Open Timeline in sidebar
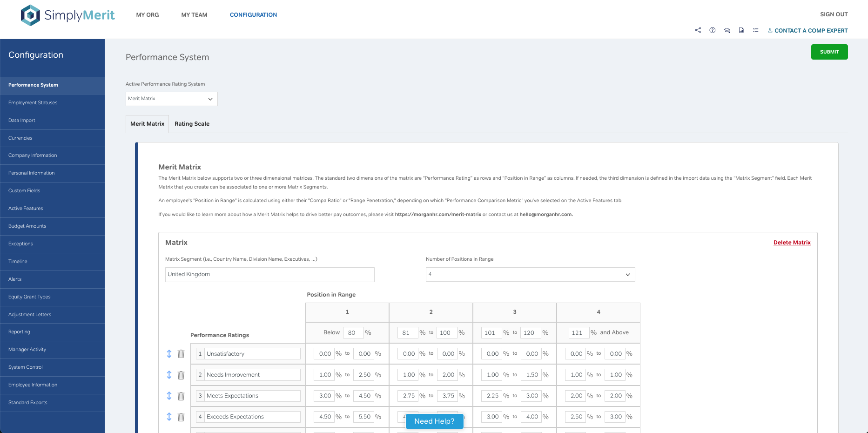Screen dimensions: 868x433 click(x=52, y=262)
